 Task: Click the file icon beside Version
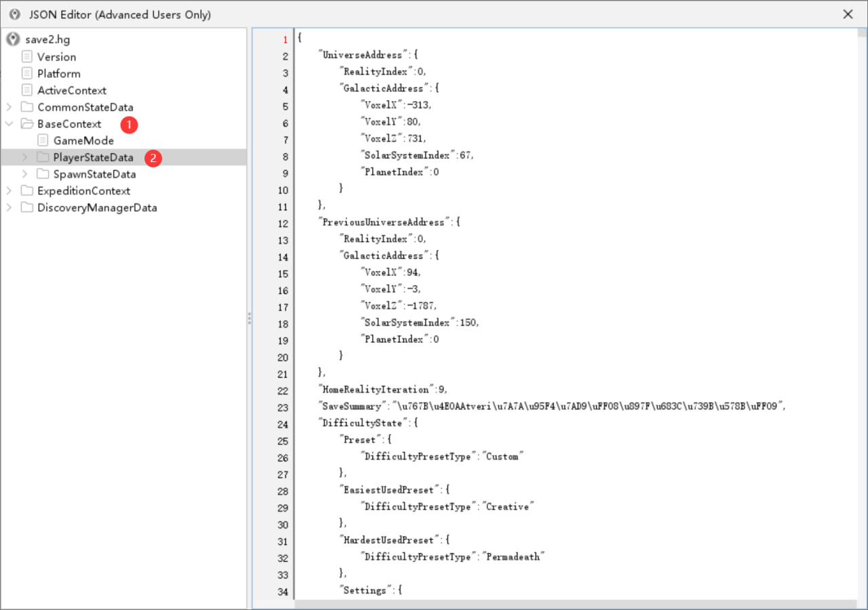pos(27,56)
